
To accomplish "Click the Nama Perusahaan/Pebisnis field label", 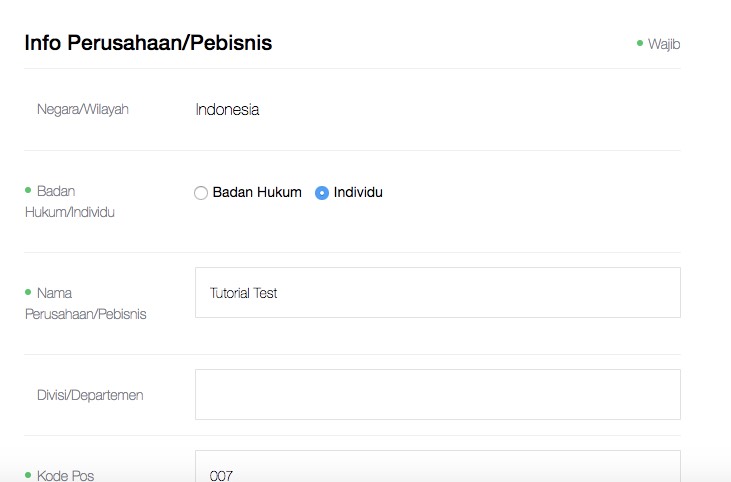I will point(90,303).
